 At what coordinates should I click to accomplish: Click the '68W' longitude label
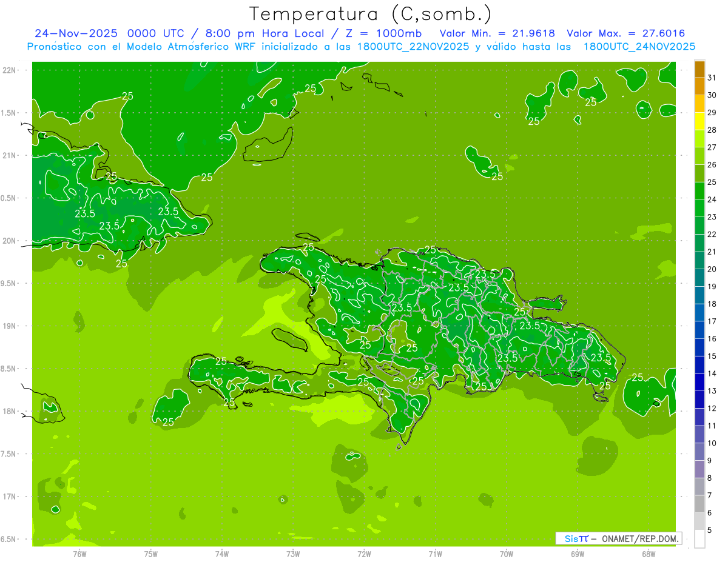[x=649, y=554]
